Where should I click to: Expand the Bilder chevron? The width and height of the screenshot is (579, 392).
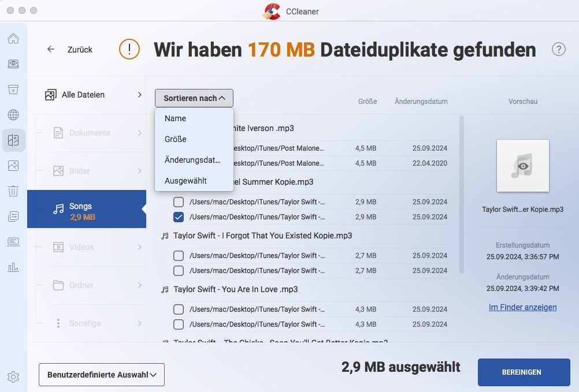click(x=140, y=171)
